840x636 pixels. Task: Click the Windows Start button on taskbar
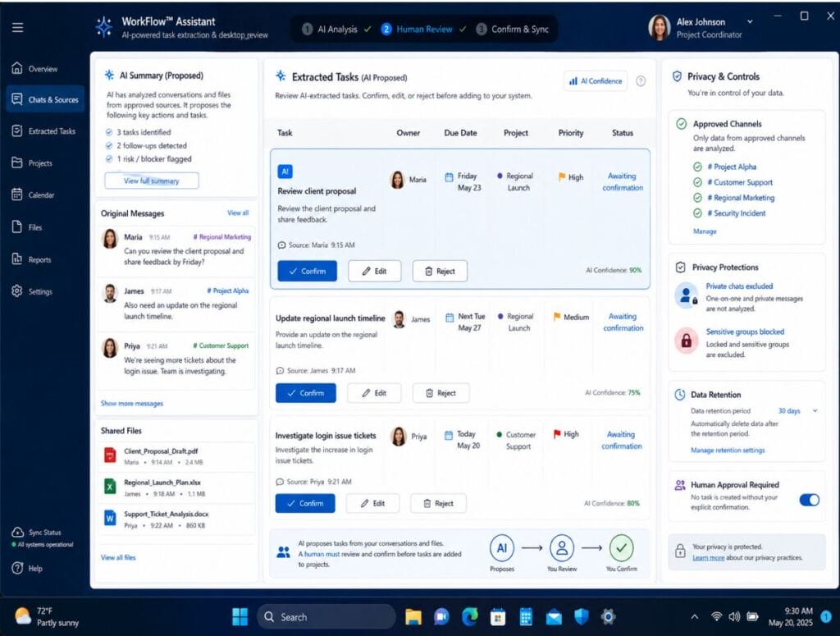240,616
